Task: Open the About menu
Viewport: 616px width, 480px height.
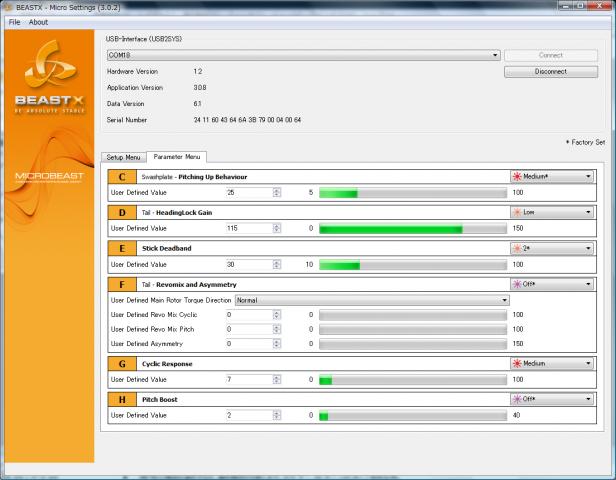Action: [38, 22]
